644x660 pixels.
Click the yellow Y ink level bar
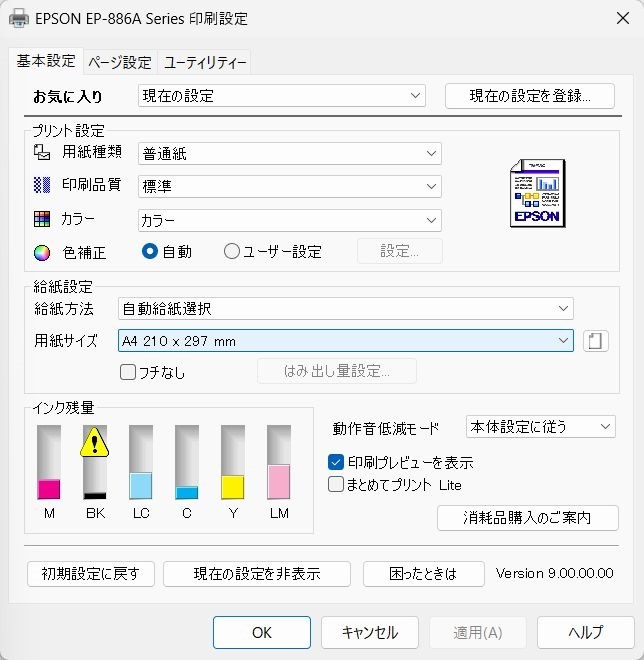(233, 462)
